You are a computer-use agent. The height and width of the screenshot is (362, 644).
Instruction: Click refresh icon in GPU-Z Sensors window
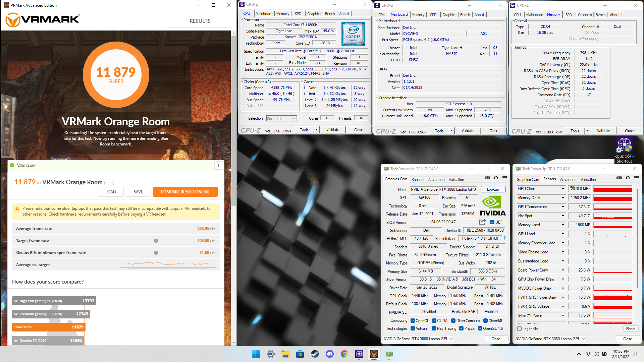coord(628,178)
